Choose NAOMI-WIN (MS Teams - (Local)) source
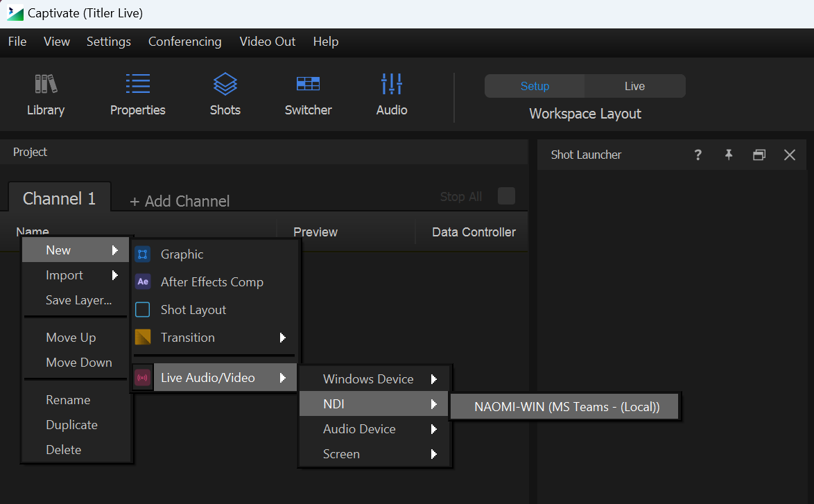The width and height of the screenshot is (814, 504). (x=564, y=406)
